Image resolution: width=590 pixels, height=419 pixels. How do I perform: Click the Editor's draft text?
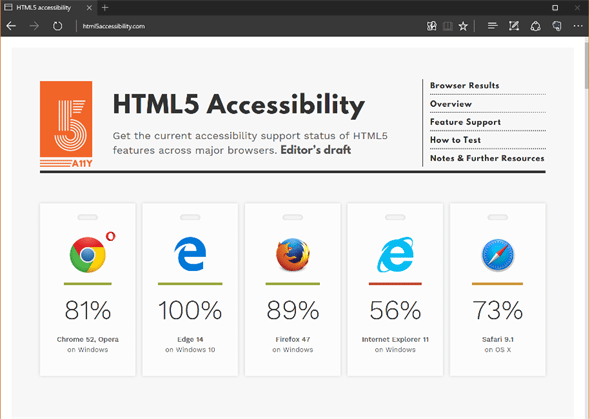coord(316,150)
